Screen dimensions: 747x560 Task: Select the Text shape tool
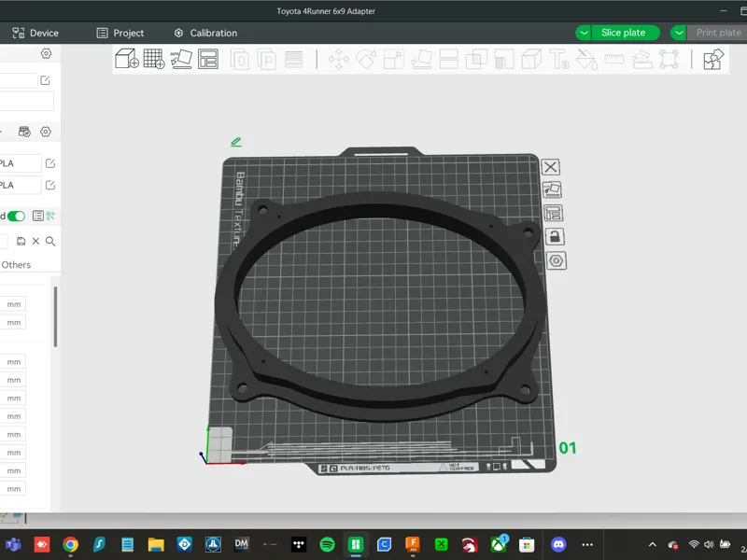pyautogui.click(x=558, y=60)
